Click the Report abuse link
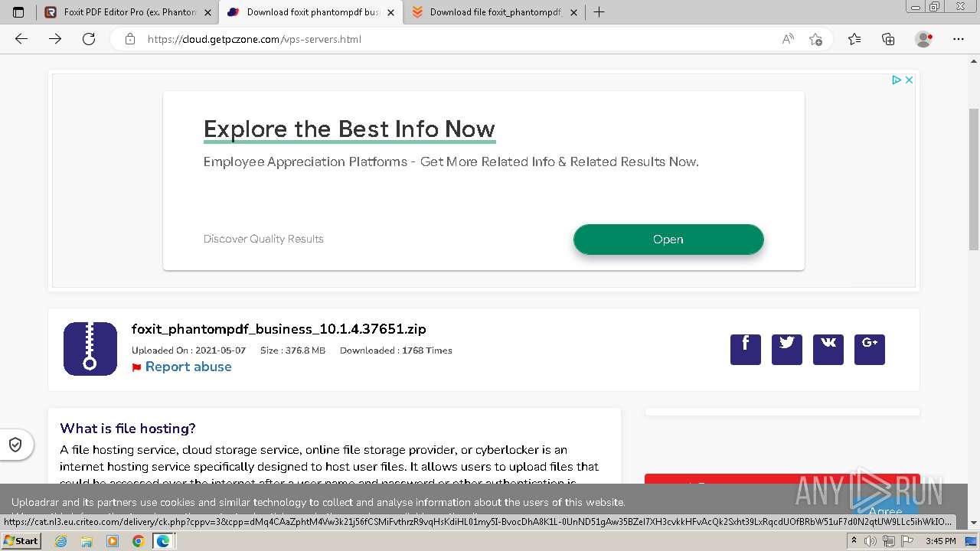This screenshot has width=980, height=551. coord(188,367)
